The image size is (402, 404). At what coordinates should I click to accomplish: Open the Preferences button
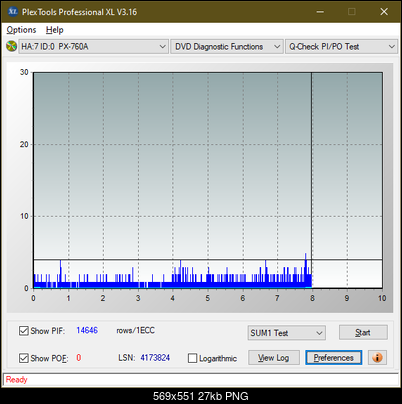point(334,358)
